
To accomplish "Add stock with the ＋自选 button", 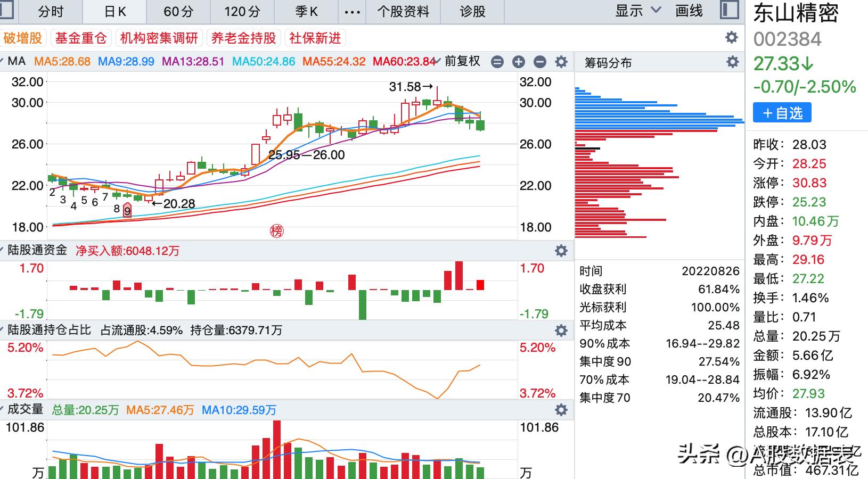I will [x=782, y=113].
